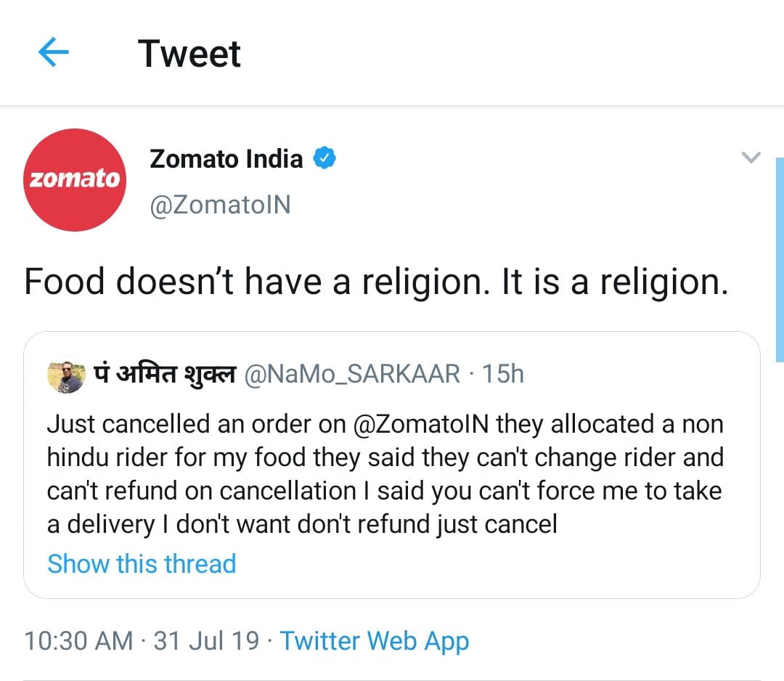Image resolution: width=784 pixels, height=681 pixels.
Task: Click the blue verified badge
Action: point(324,158)
